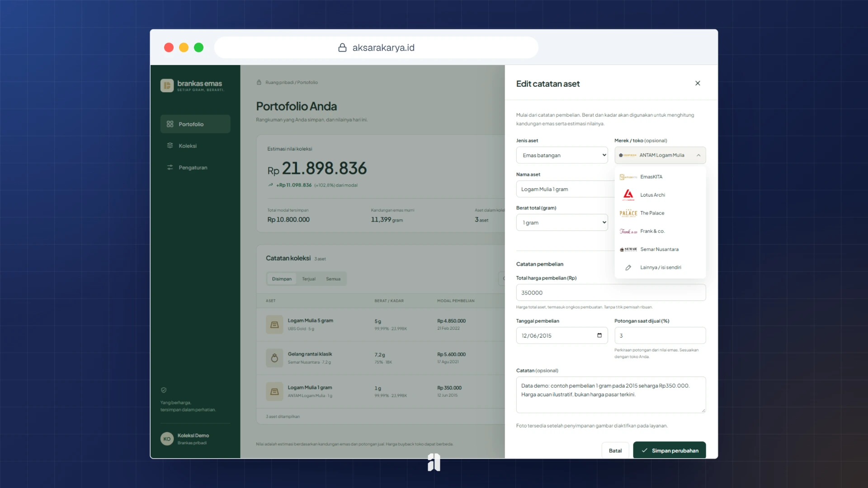Click the KO avatar of Koleksi Demo
The height and width of the screenshot is (488, 868).
click(167, 439)
